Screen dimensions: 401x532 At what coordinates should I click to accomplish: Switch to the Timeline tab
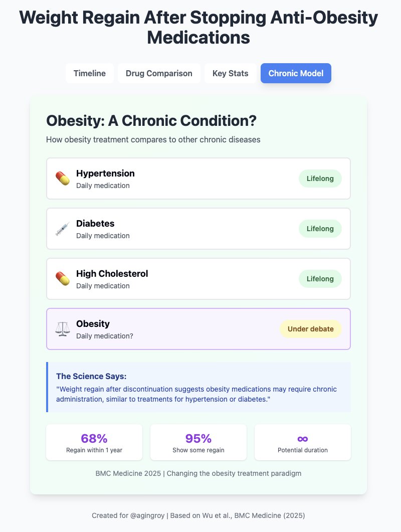(x=90, y=73)
